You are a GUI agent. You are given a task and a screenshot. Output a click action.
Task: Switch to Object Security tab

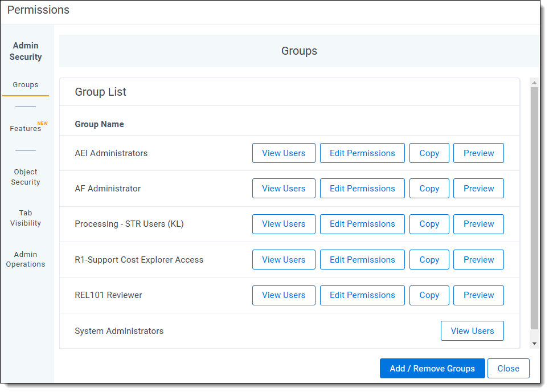point(26,177)
